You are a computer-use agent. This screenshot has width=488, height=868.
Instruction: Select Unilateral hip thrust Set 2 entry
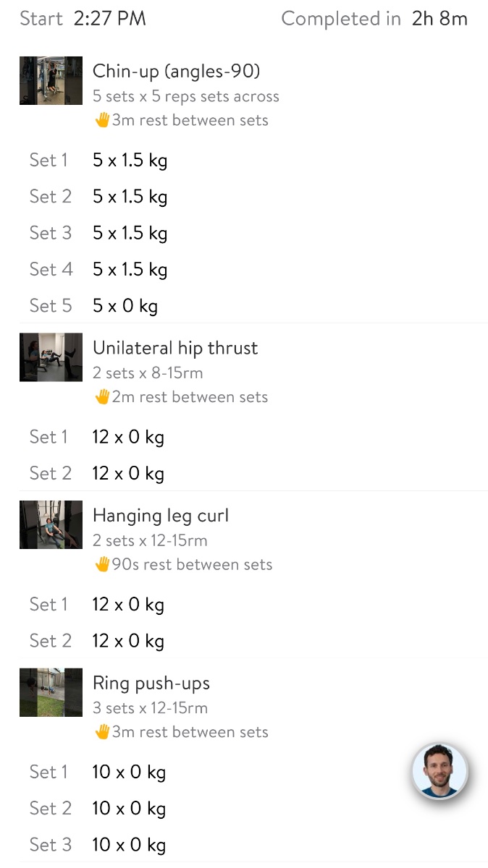point(128,474)
